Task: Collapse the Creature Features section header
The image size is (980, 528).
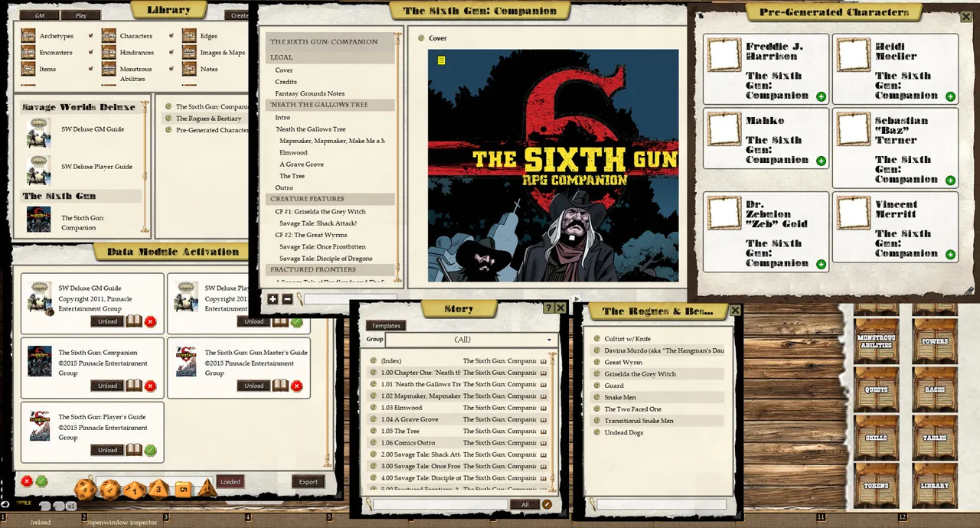Action: click(x=330, y=199)
